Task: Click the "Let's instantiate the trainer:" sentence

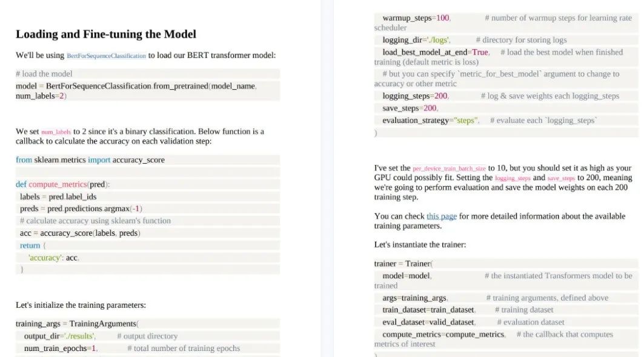Action: [420, 245]
